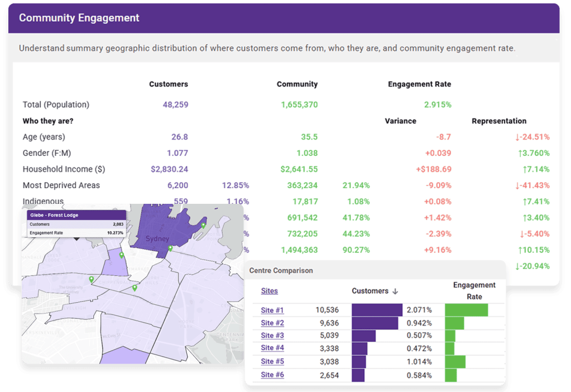The image size is (571, 392).
Task: Click the Site #5 link
Action: click(272, 362)
